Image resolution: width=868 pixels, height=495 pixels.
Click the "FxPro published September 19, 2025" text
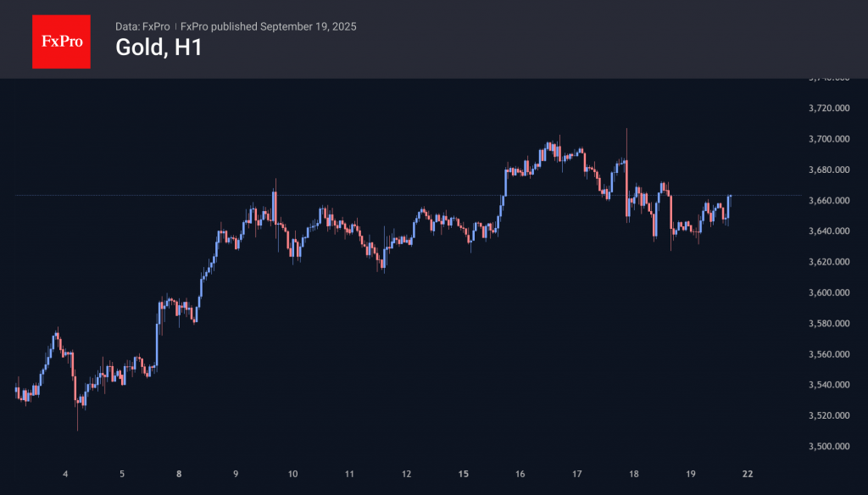269,26
